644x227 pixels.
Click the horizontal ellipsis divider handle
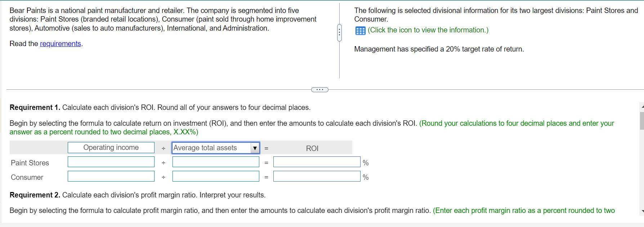coord(319,90)
